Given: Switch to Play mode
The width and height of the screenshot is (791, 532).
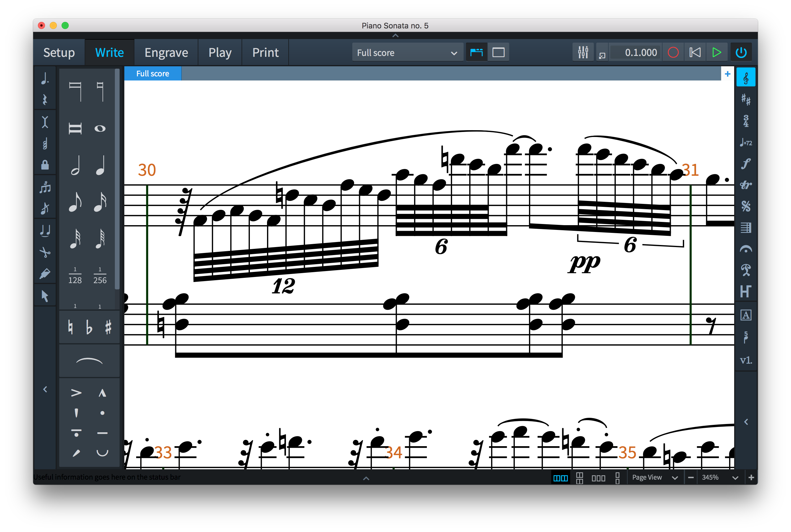Looking at the screenshot, I should coord(220,53).
